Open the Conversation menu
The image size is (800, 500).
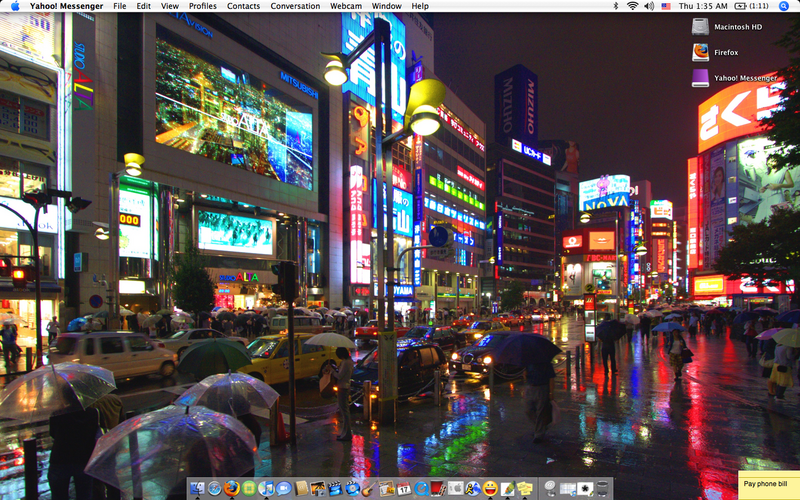point(295,6)
